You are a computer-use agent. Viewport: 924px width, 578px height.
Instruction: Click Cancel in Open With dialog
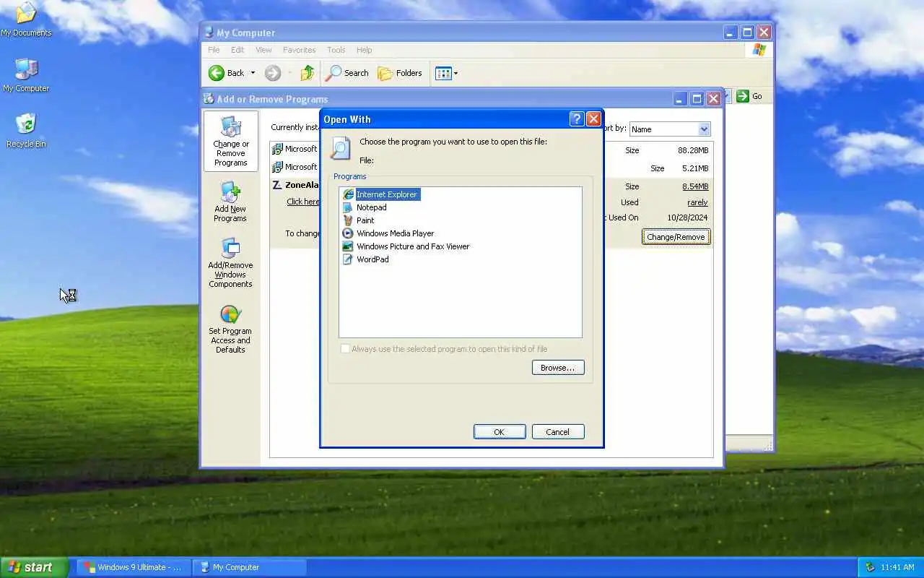pyautogui.click(x=557, y=432)
